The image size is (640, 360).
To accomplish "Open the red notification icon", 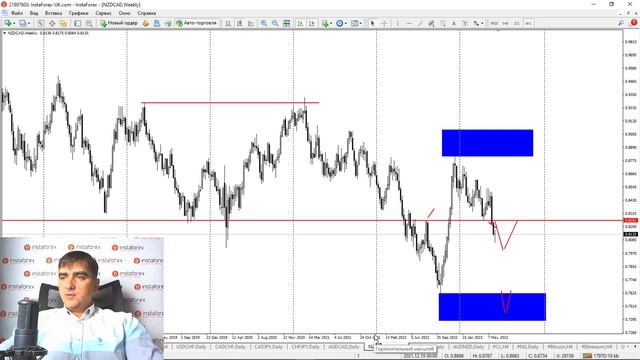I will 634,23.
